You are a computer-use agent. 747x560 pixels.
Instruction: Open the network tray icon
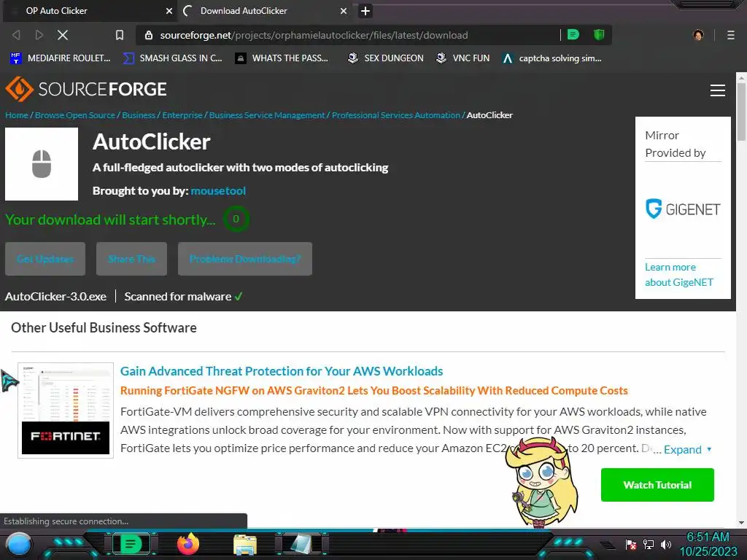click(649, 544)
